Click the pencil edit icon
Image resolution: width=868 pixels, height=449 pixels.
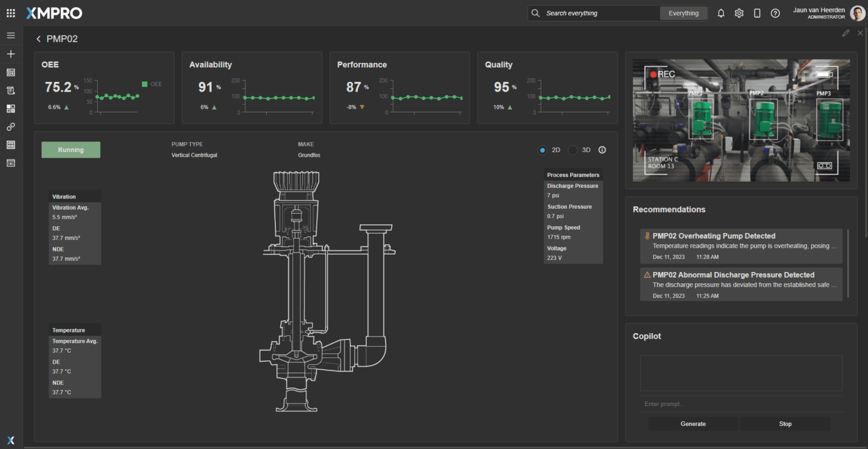[x=845, y=33]
